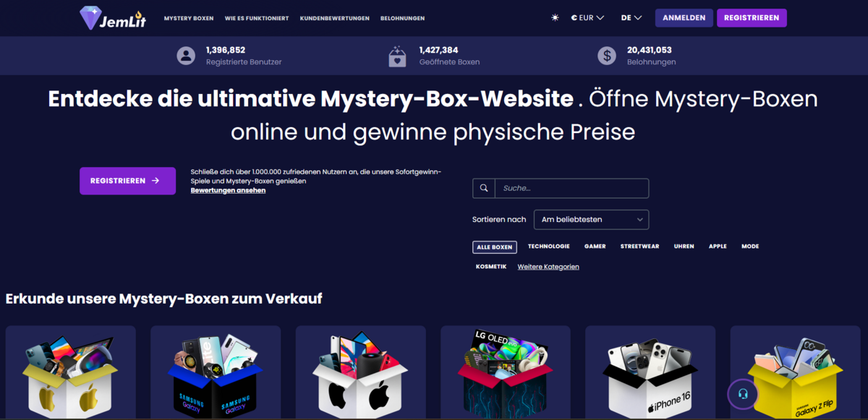Follow the 'Bewertungen ansehen' link

tap(228, 191)
